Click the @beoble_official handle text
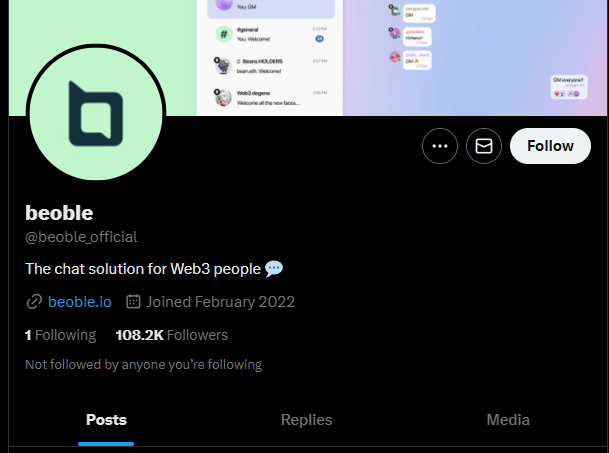The image size is (609, 453). (81, 237)
